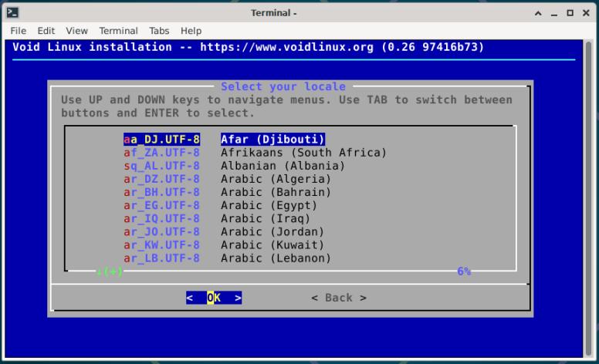Click the Void Linux installation header text
Viewport: 599px width, 364px height.
tap(249, 47)
